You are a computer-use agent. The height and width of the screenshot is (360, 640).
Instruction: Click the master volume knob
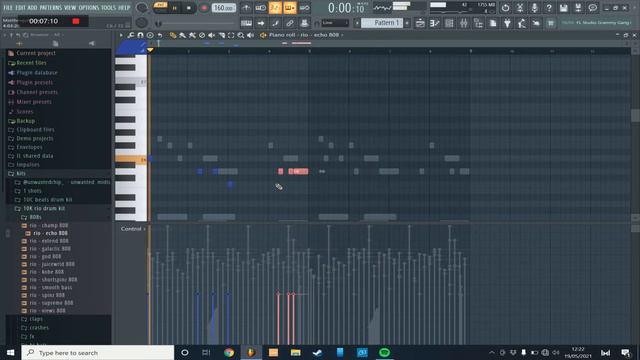point(142,8)
